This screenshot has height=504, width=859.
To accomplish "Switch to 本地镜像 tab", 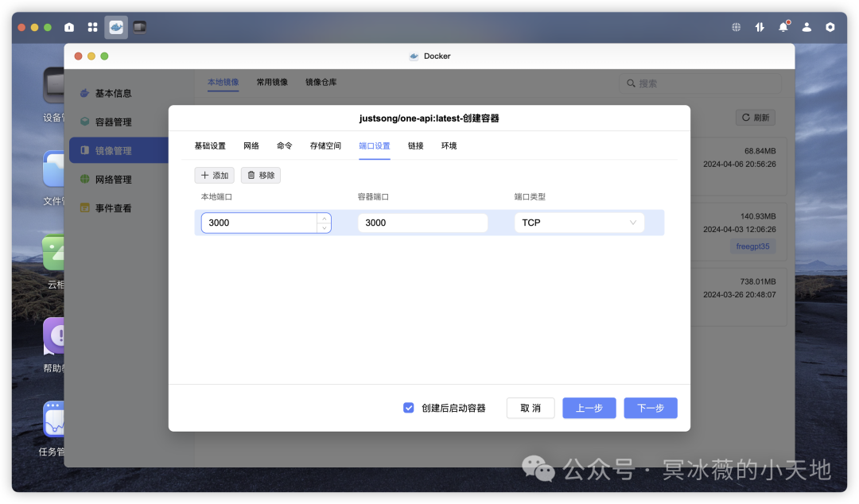I will [x=223, y=82].
